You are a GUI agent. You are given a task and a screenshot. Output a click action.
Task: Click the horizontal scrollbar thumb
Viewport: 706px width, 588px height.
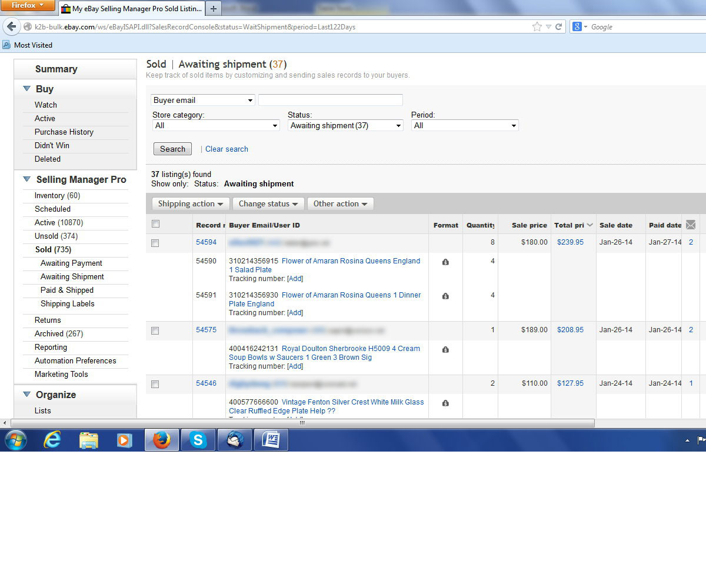pos(302,423)
